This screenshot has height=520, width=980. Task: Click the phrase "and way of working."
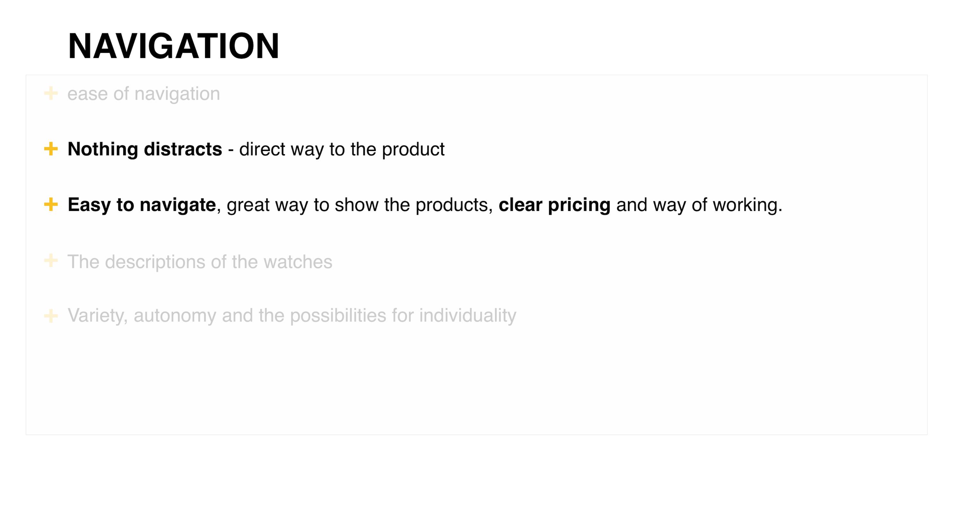pos(699,205)
